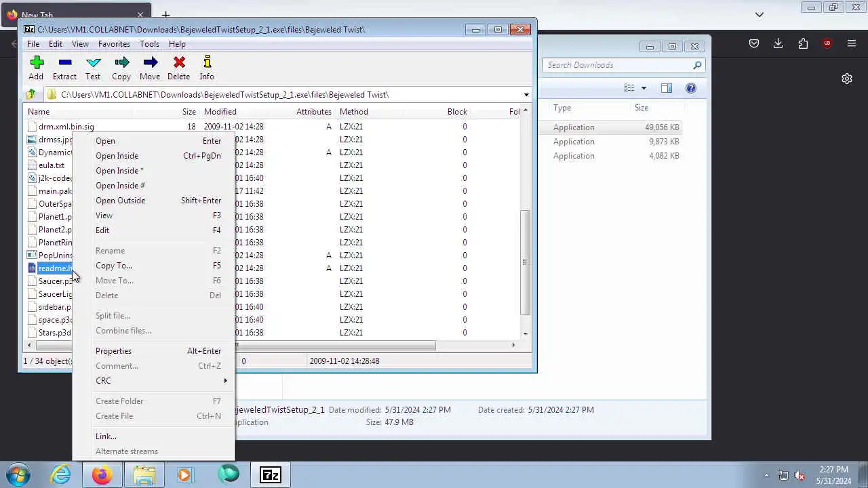Sort by the Modified column header

(220, 112)
